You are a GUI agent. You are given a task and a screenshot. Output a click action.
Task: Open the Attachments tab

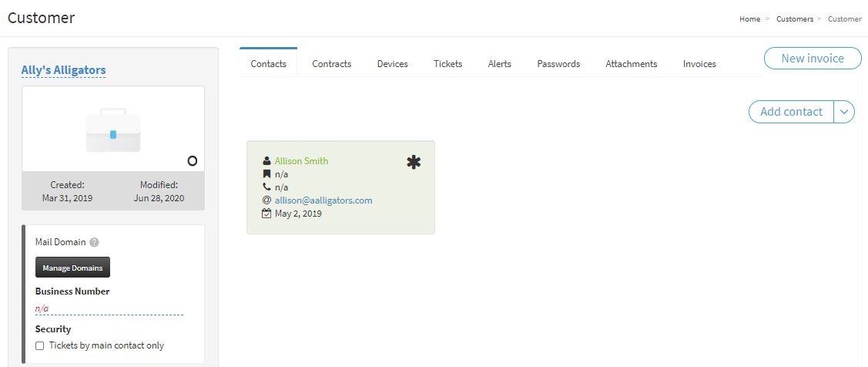click(631, 64)
